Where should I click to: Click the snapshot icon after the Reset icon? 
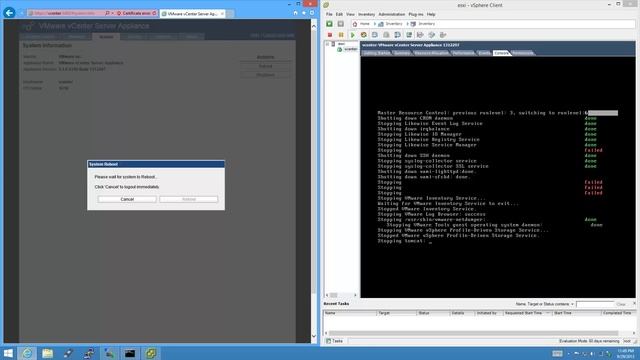pyautogui.click(x=374, y=35)
